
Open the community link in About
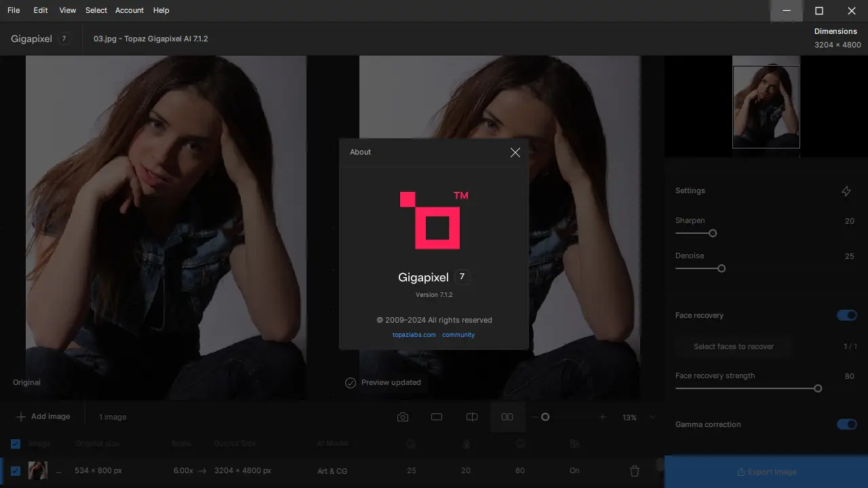click(x=458, y=335)
